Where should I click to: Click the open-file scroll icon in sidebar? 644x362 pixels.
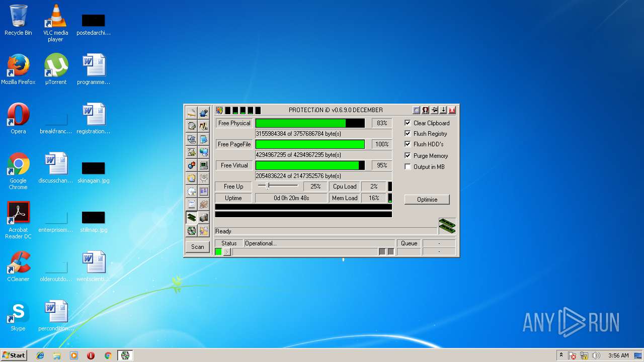pos(192,113)
